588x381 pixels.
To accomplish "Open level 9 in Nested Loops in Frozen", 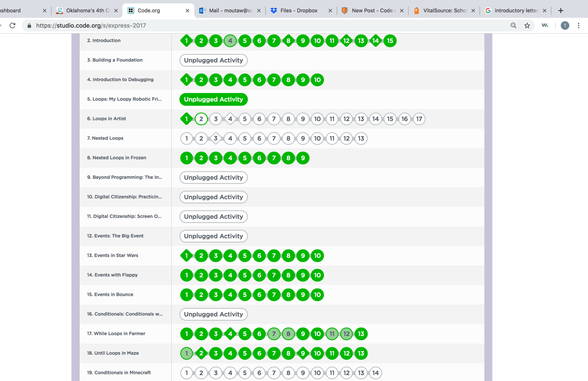I will 303,158.
